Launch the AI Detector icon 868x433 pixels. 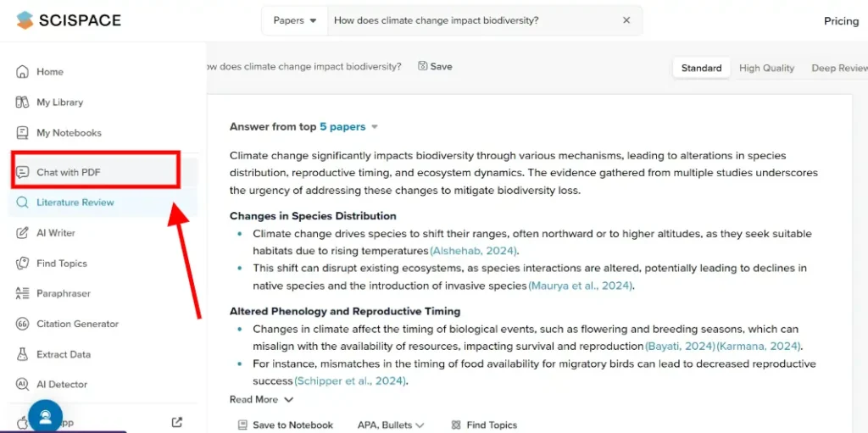[x=23, y=385]
